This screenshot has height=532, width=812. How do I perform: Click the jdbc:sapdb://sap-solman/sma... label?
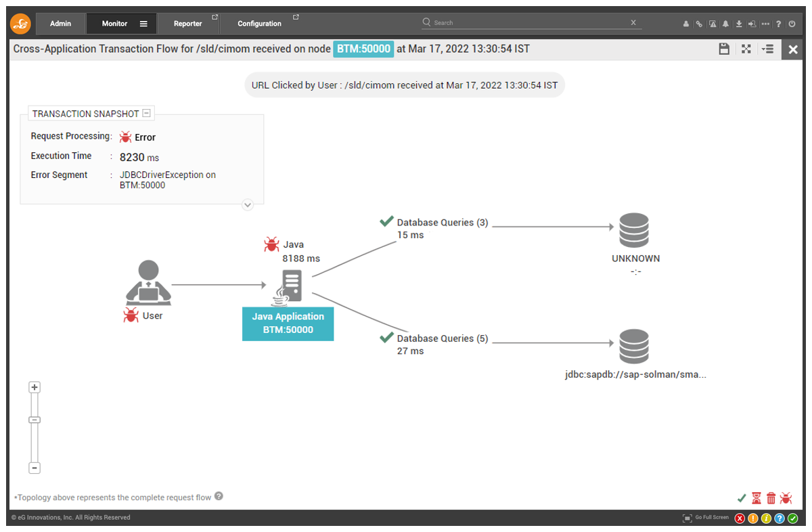click(635, 374)
